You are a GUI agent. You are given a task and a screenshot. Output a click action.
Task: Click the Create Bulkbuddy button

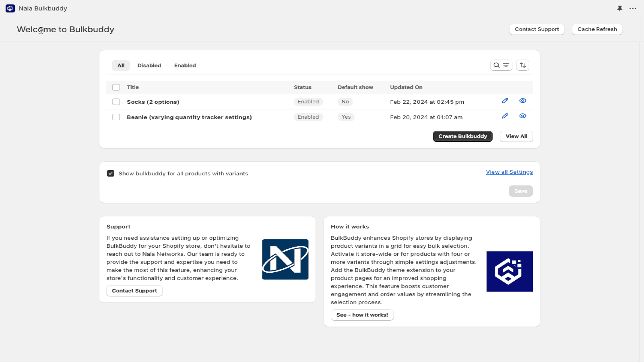pyautogui.click(x=462, y=136)
